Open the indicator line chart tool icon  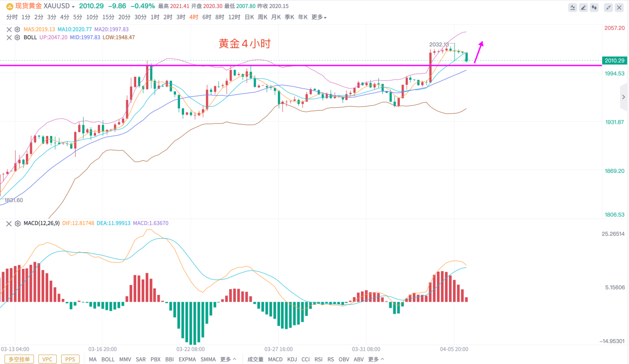pyautogui.click(x=573, y=7)
